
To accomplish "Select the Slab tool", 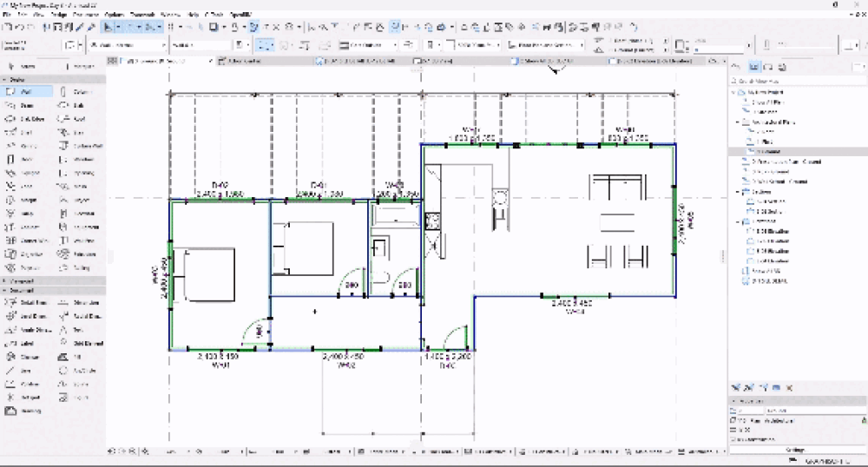I will 78,105.
